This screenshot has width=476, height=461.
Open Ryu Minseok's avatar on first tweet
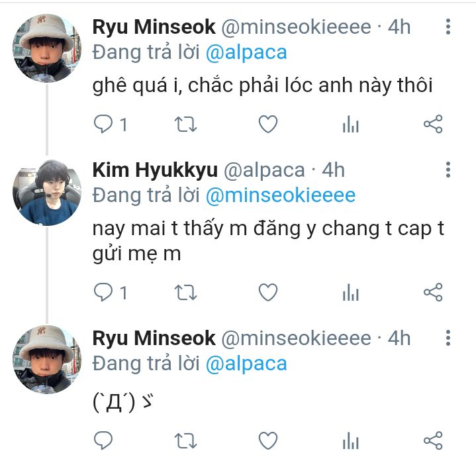(47, 48)
